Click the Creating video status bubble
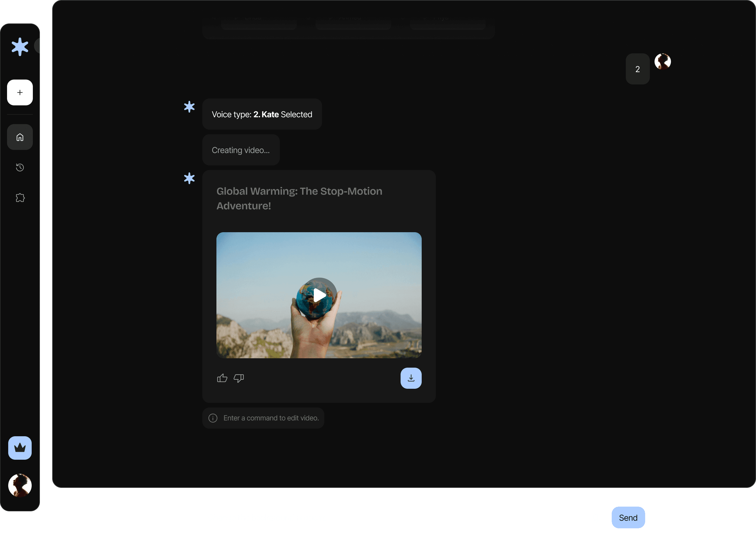The image size is (756, 533). (x=241, y=150)
